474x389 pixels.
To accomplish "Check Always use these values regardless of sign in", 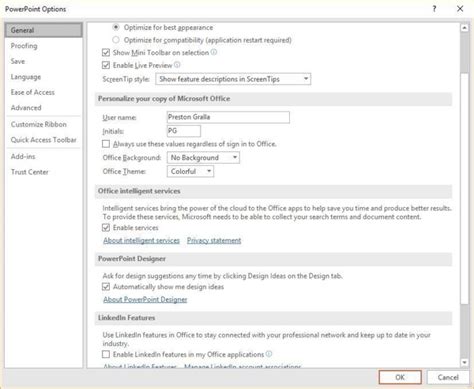I will click(x=106, y=144).
